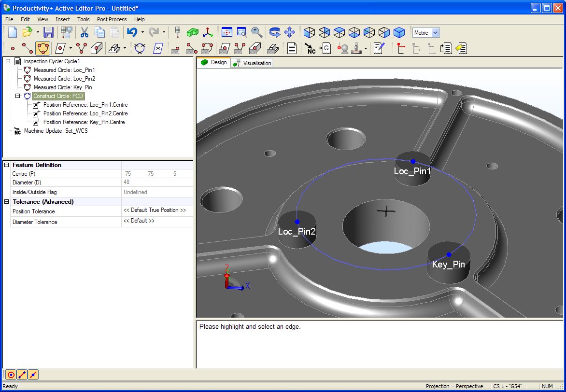Select the Measured Circle tool
566x392 pixels.
point(42,48)
